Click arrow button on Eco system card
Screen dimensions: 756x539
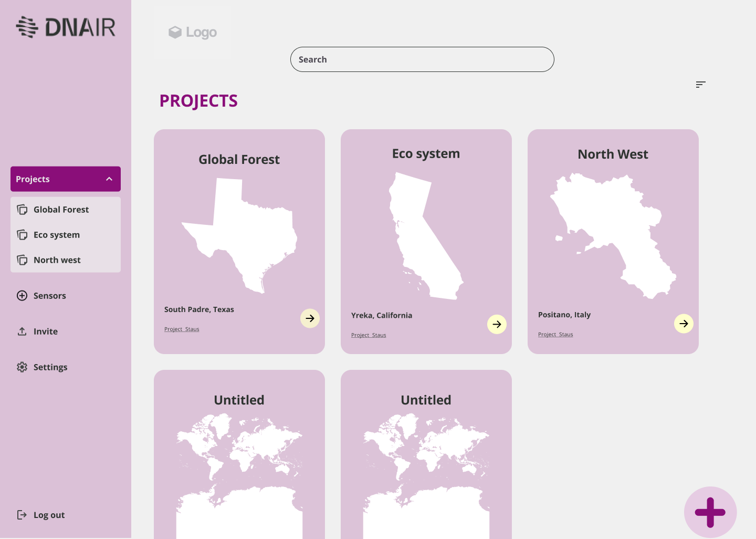point(497,324)
